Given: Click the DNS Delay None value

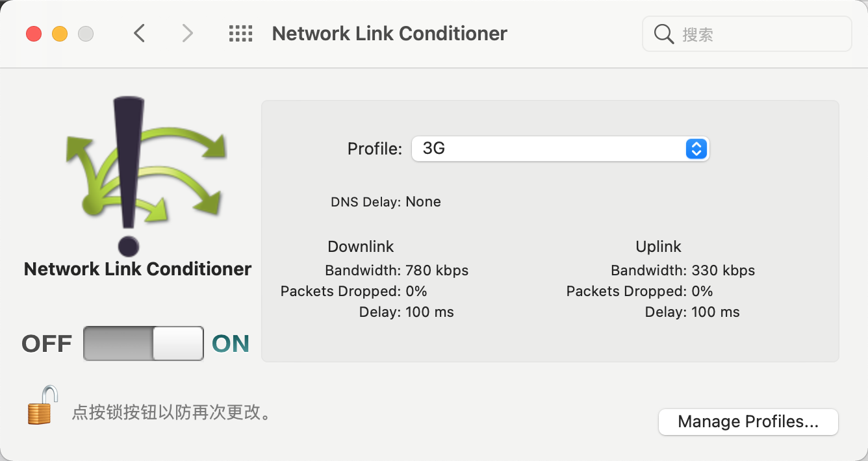Looking at the screenshot, I should point(423,202).
